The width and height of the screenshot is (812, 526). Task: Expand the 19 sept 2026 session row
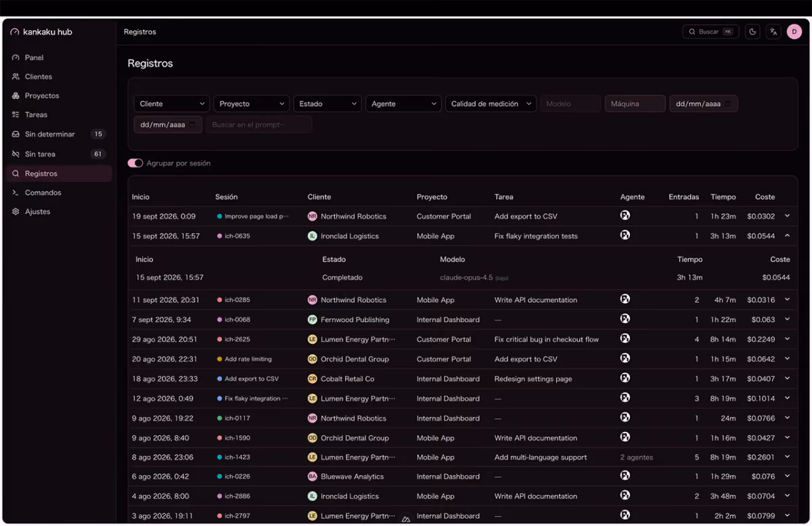tap(787, 216)
